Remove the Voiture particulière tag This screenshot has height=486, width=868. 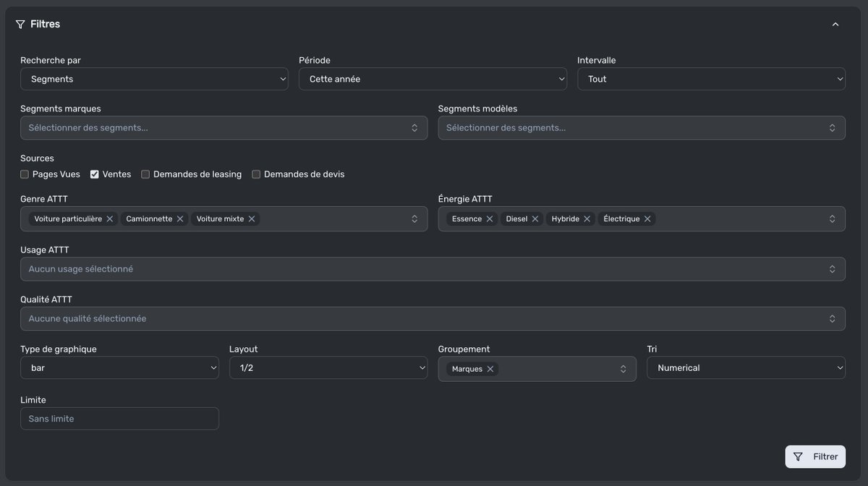pyautogui.click(x=110, y=218)
